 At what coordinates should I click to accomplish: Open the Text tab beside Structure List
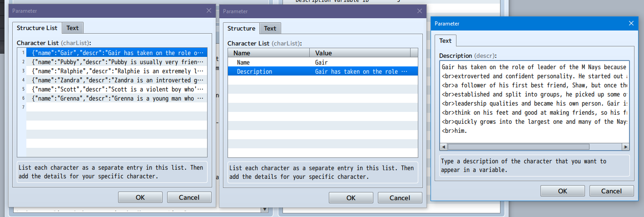pos(73,28)
